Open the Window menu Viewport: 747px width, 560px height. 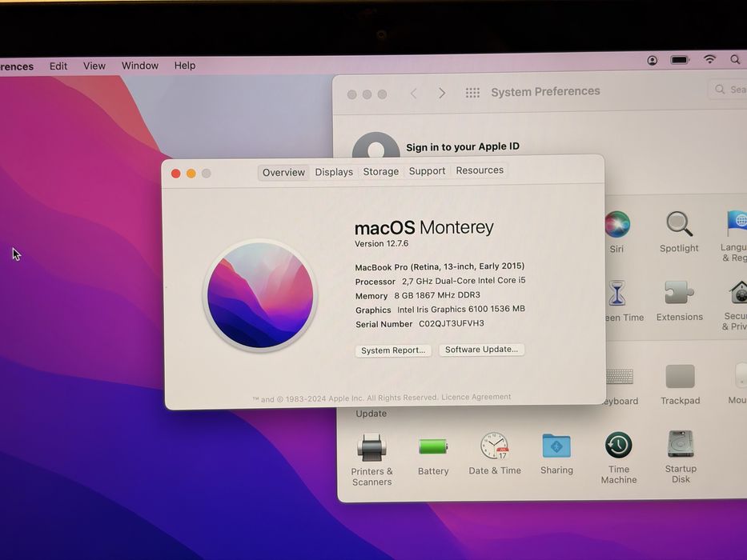coord(139,66)
